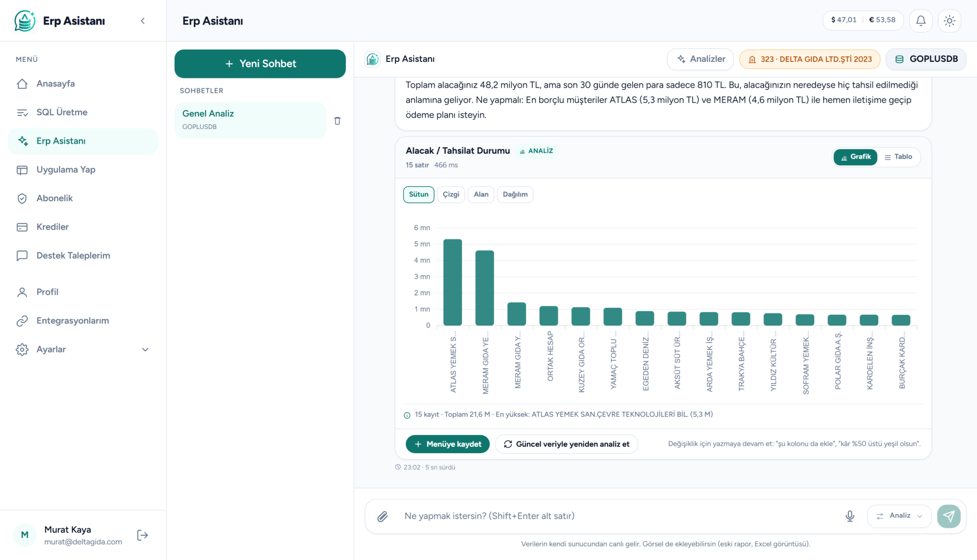
Task: Log out using the exit icon
Action: point(143,535)
